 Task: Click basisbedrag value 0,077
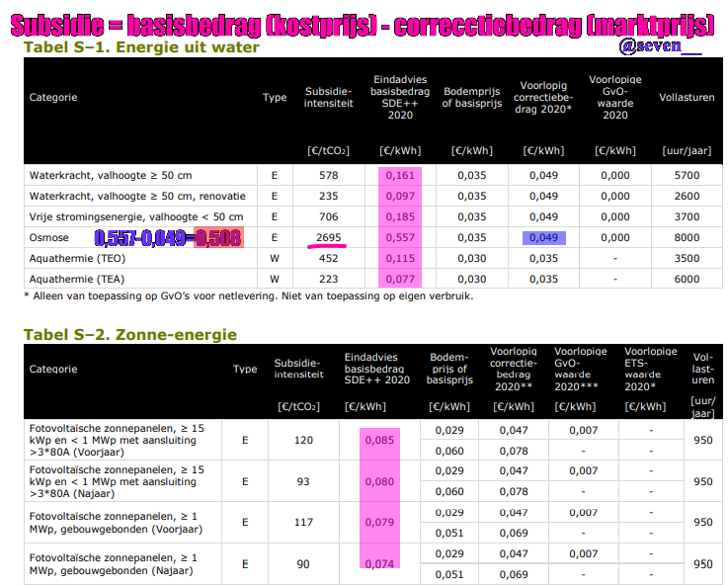400,279
